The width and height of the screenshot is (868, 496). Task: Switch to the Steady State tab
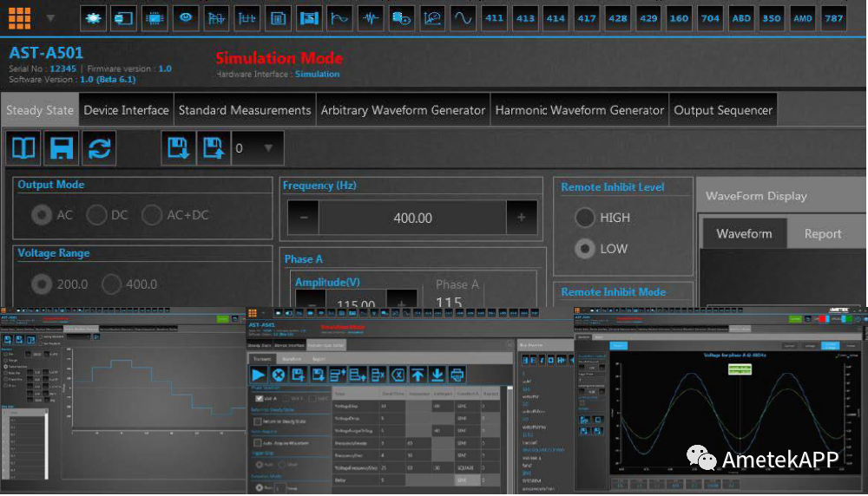click(x=40, y=110)
